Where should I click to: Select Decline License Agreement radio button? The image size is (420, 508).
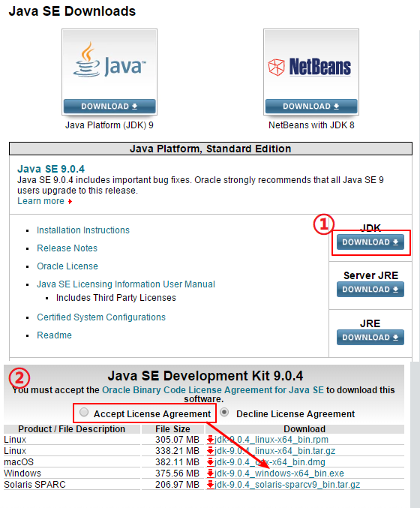[224, 412]
